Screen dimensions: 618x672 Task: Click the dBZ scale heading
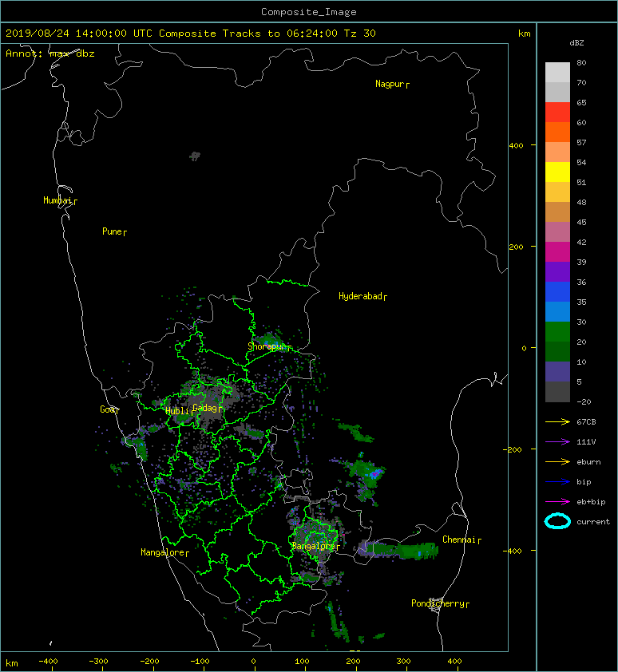pos(576,43)
